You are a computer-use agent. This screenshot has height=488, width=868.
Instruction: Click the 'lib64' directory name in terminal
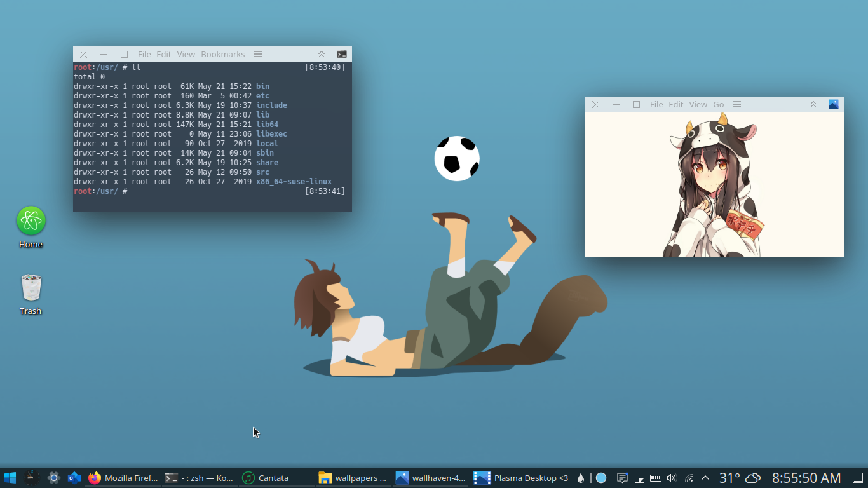(267, 125)
